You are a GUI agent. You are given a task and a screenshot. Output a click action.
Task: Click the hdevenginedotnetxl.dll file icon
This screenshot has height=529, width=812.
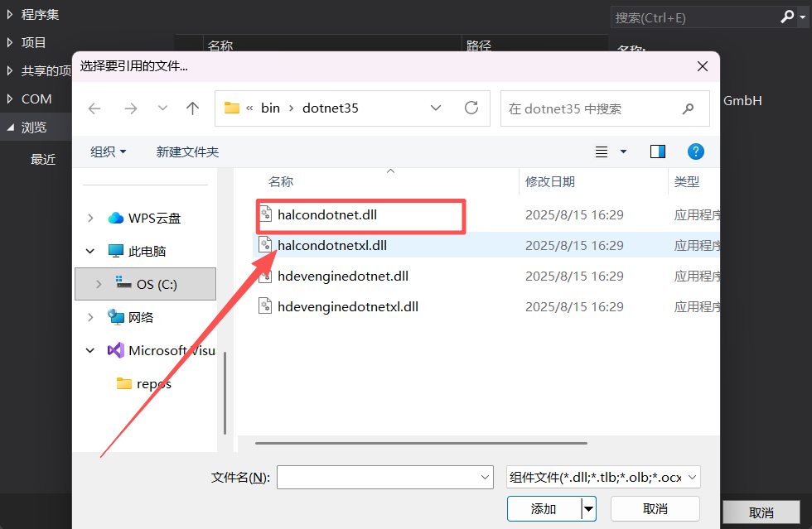(265, 306)
